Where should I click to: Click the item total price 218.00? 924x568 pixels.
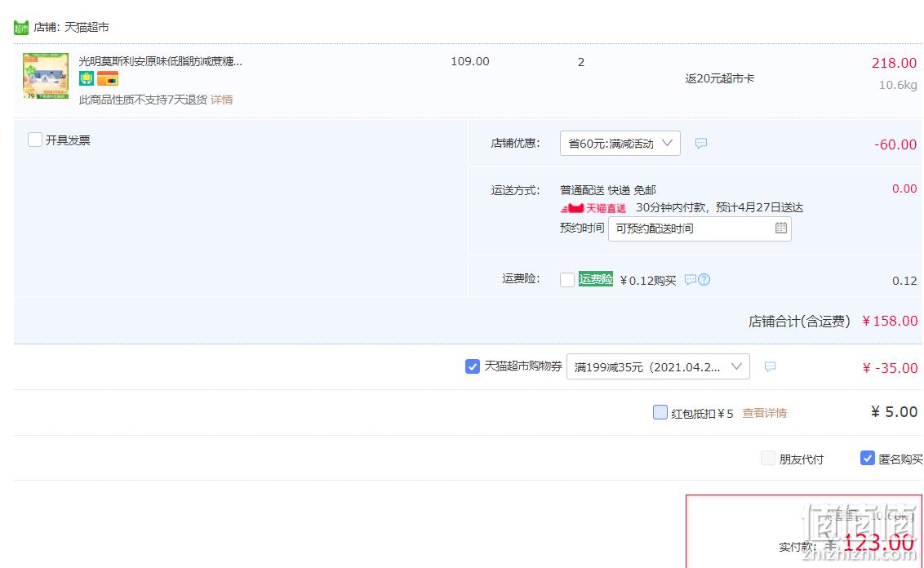pyautogui.click(x=894, y=63)
